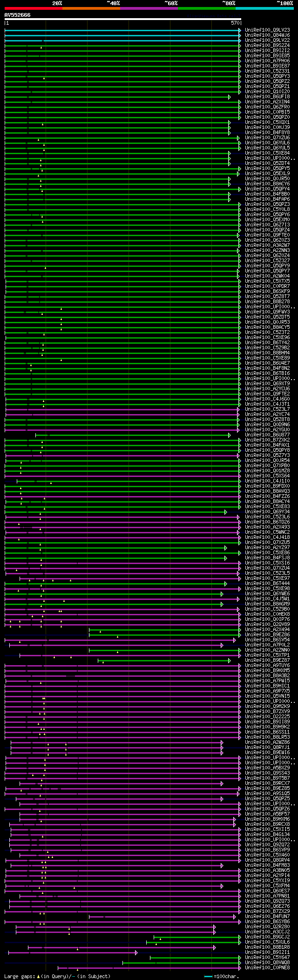Click arrowhead ending the C5Y647 alignment
This screenshot has width=298, height=980.
tap(240, 958)
